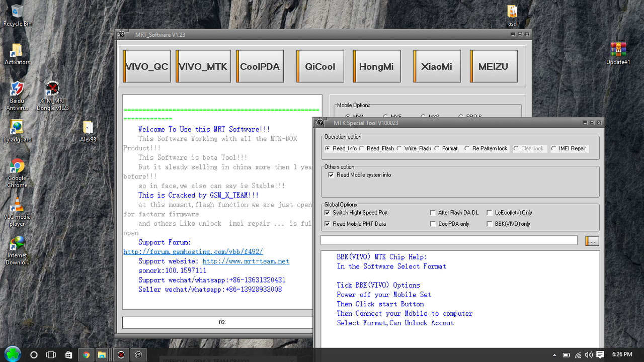This screenshot has height=362, width=644.
Task: Click the QiCool button
Action: pyautogui.click(x=320, y=66)
